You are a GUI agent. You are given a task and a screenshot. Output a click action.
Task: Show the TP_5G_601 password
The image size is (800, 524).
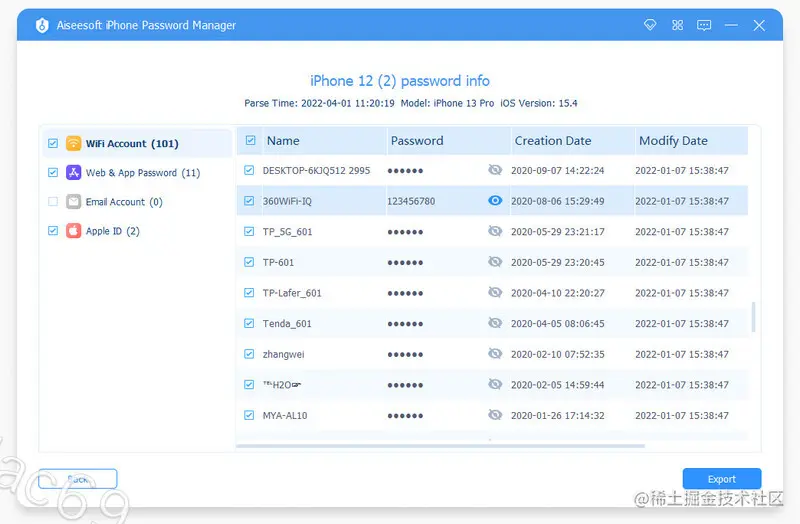(x=495, y=231)
